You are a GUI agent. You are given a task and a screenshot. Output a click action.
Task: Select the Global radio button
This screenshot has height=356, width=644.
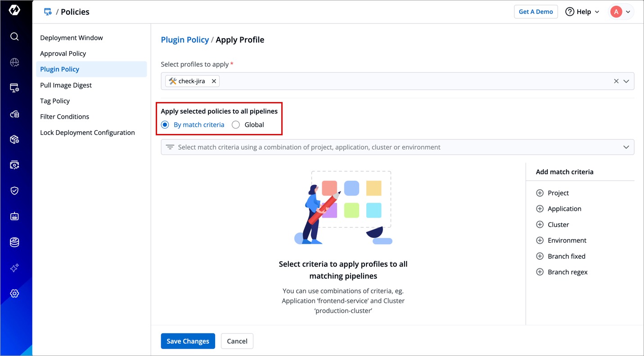236,125
